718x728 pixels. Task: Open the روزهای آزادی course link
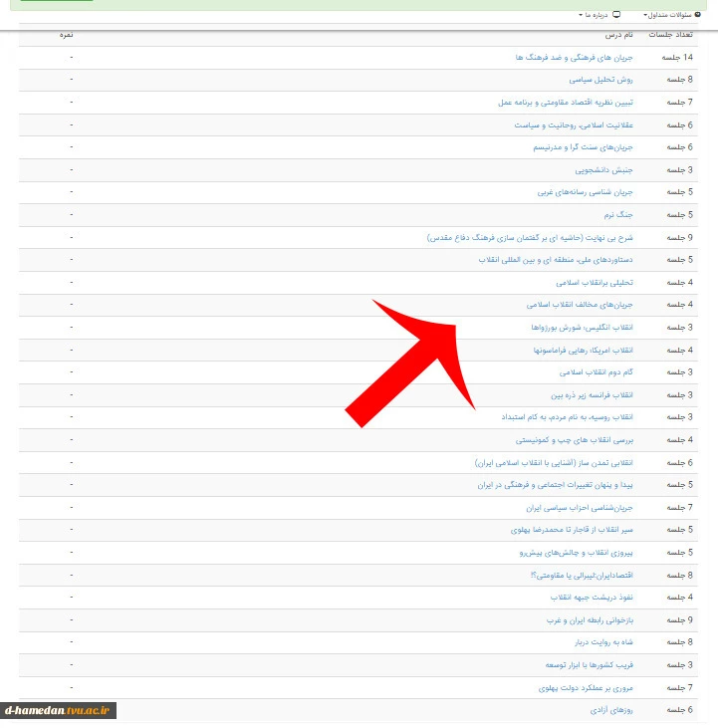click(x=611, y=710)
